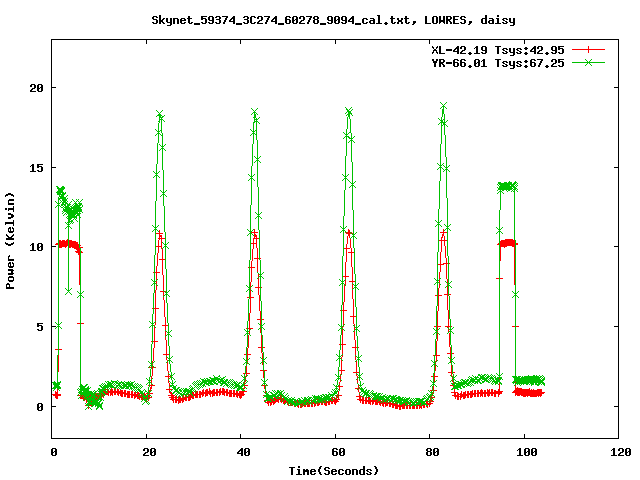Click the x-axis tick label "80"
The height and width of the screenshot is (480, 640).
(x=432, y=452)
